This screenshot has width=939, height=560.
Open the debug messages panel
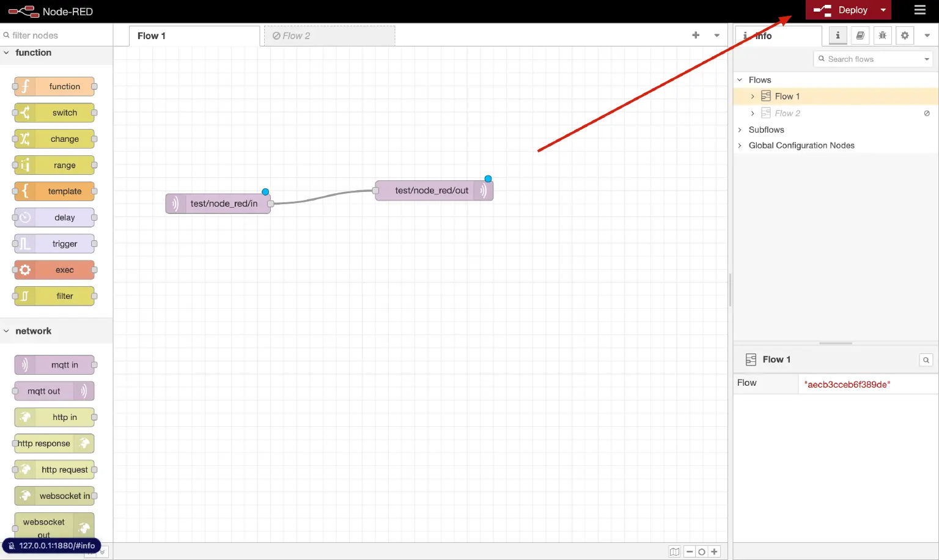pyautogui.click(x=883, y=35)
